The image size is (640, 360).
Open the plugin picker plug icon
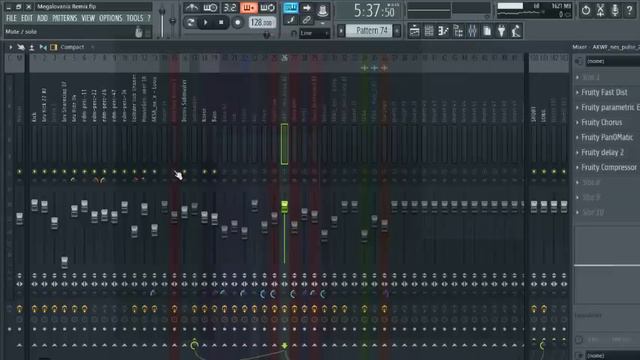[501, 31]
